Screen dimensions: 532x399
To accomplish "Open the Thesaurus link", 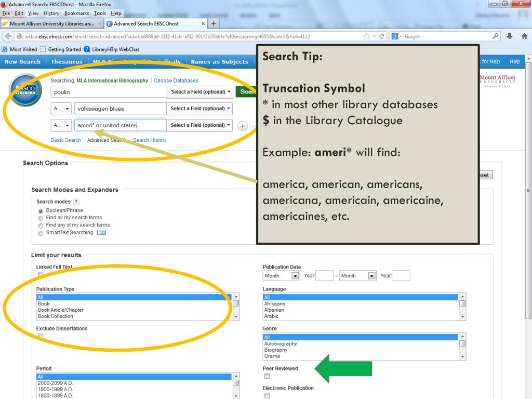I will 66,62.
